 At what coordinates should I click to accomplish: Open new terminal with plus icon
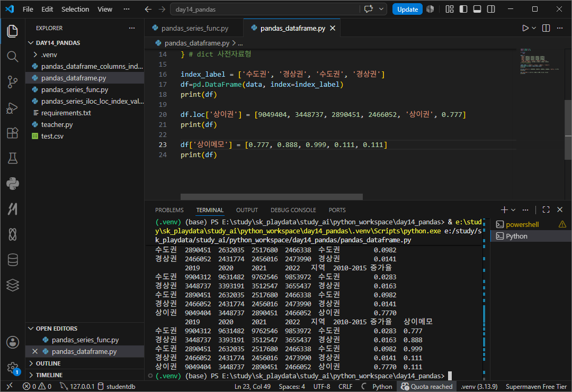click(504, 209)
